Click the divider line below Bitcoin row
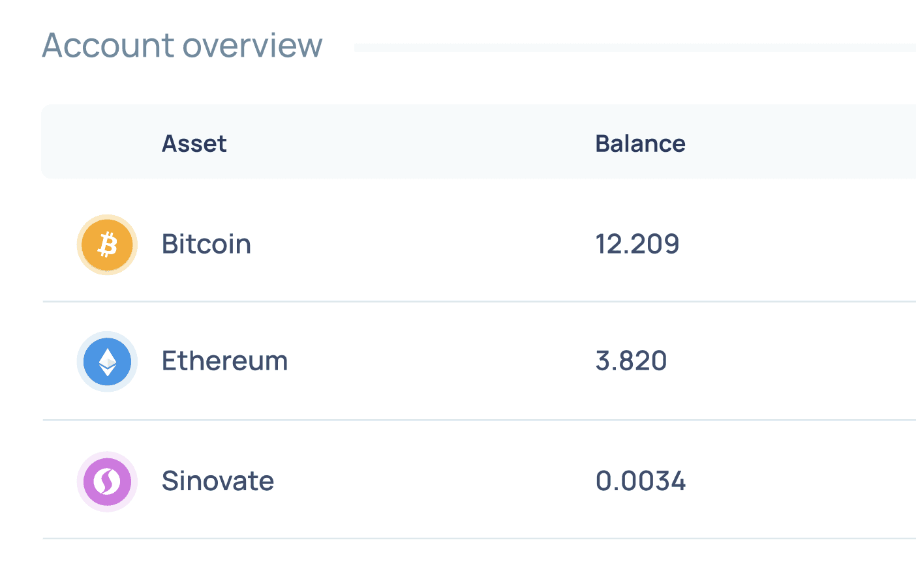Viewport: 916px width, 588px height. click(x=479, y=302)
